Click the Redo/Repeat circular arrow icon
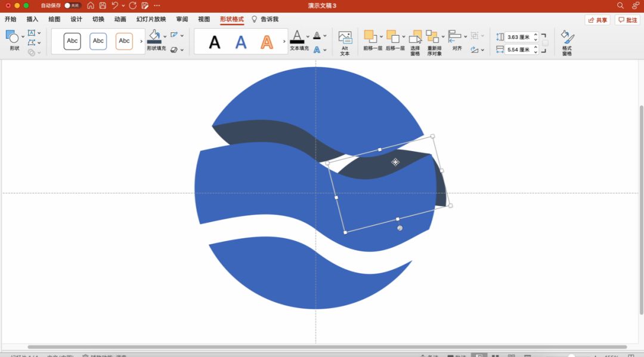 (x=132, y=5)
